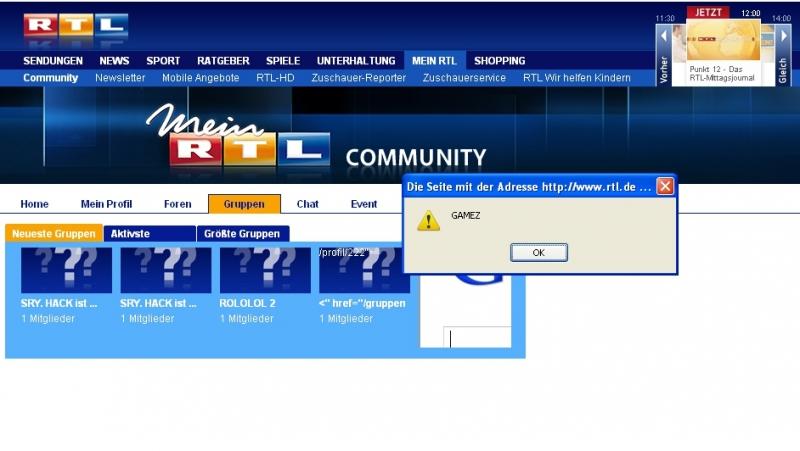The image size is (800, 451).
Task: Click the warning icon in alert dialog
Action: coord(428,220)
